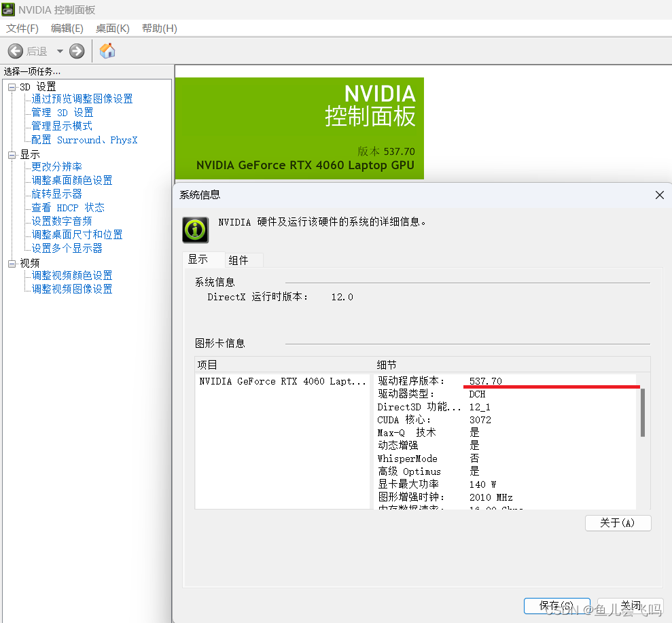Viewport: 672px width, 623px height.
Task: Select 调整桌面尺寸和位置 task
Action: 77,235
